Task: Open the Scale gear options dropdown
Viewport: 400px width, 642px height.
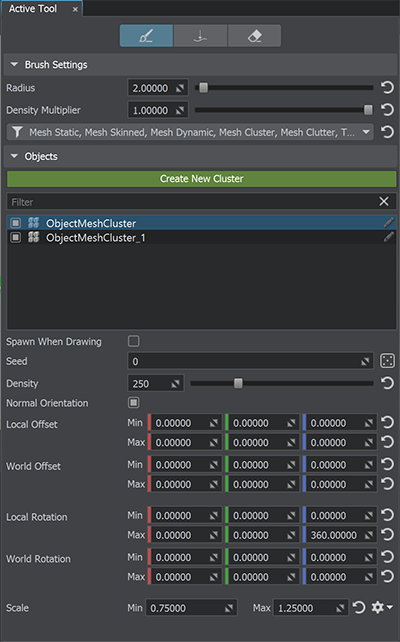Action: pos(382,607)
